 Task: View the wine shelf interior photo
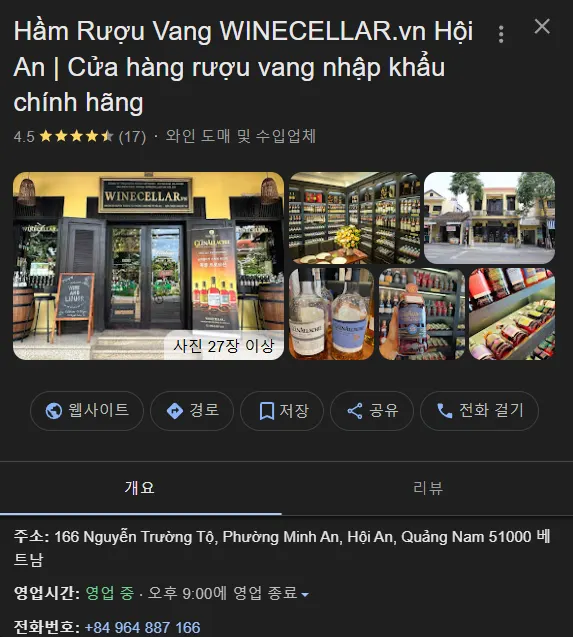coord(354,218)
